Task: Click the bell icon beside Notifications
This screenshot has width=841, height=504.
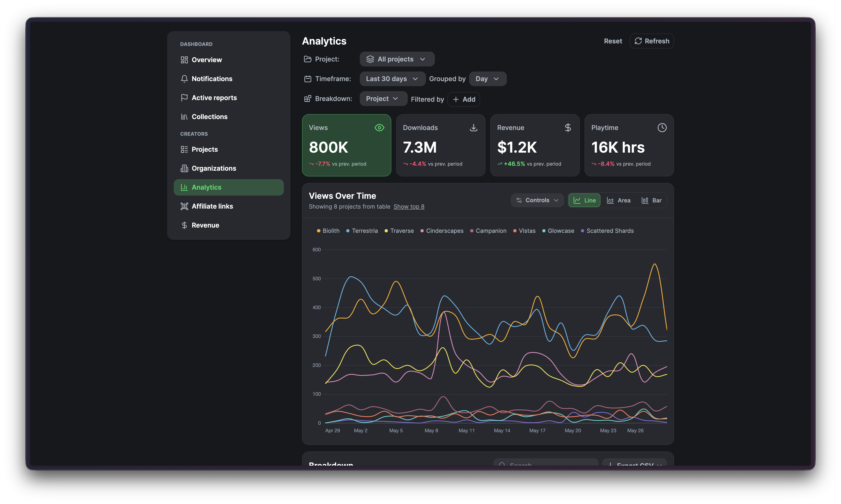Action: (184, 79)
